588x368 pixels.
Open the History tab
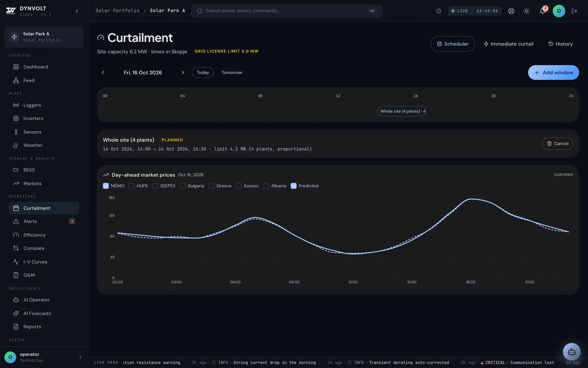tap(561, 44)
